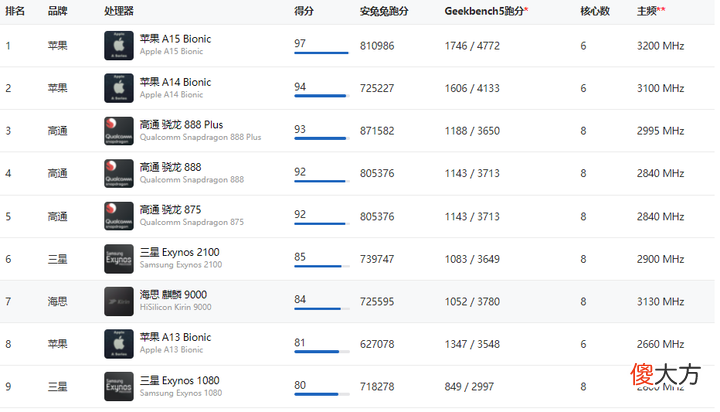
Task: Click the AnTuTu score 739747
Action: (377, 259)
